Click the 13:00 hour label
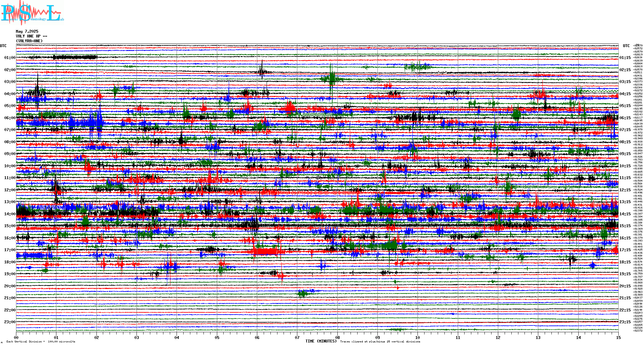644x346 pixels. click(10, 202)
